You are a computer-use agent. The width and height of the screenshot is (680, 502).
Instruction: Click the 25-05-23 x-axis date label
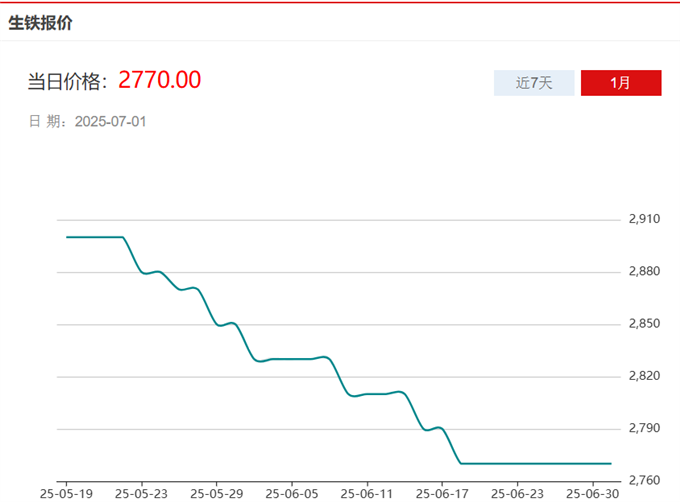click(141, 493)
